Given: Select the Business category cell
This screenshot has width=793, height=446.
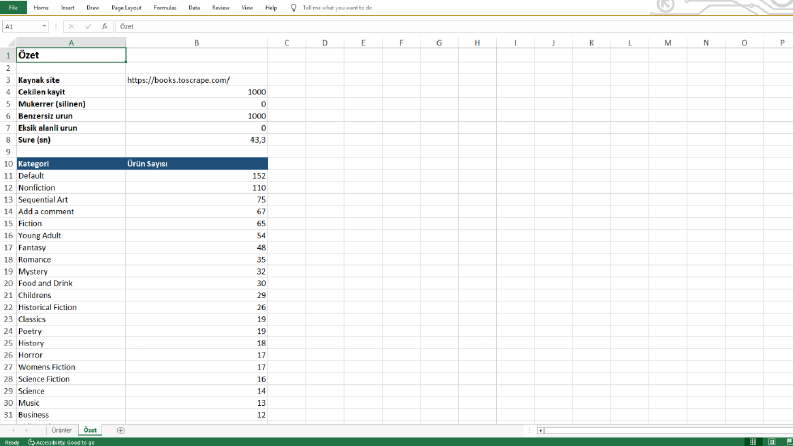Looking at the screenshot, I should [71, 415].
